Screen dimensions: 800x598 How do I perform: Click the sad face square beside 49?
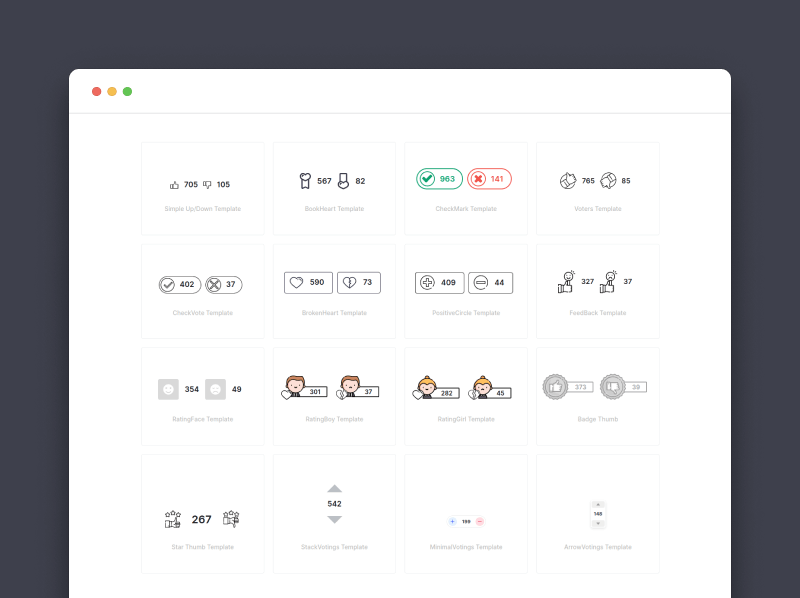[x=215, y=389]
